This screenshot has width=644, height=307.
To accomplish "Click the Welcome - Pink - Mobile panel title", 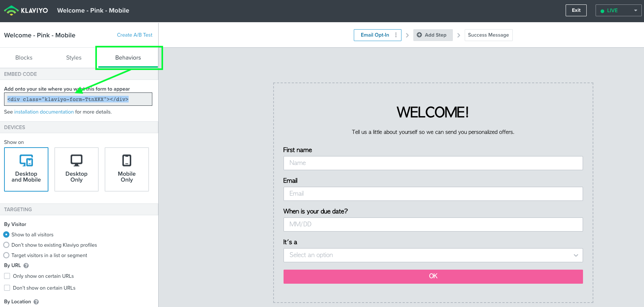I will (x=40, y=35).
